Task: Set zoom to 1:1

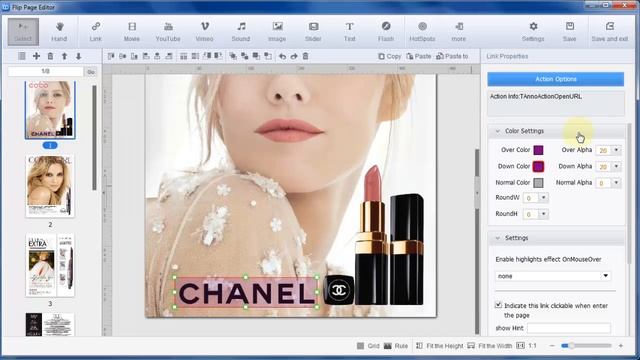Action: click(x=527, y=346)
